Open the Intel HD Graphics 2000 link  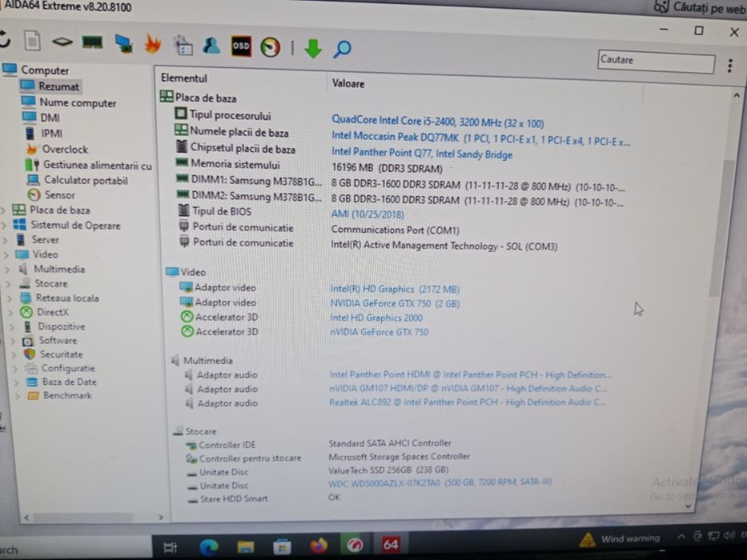(376, 318)
